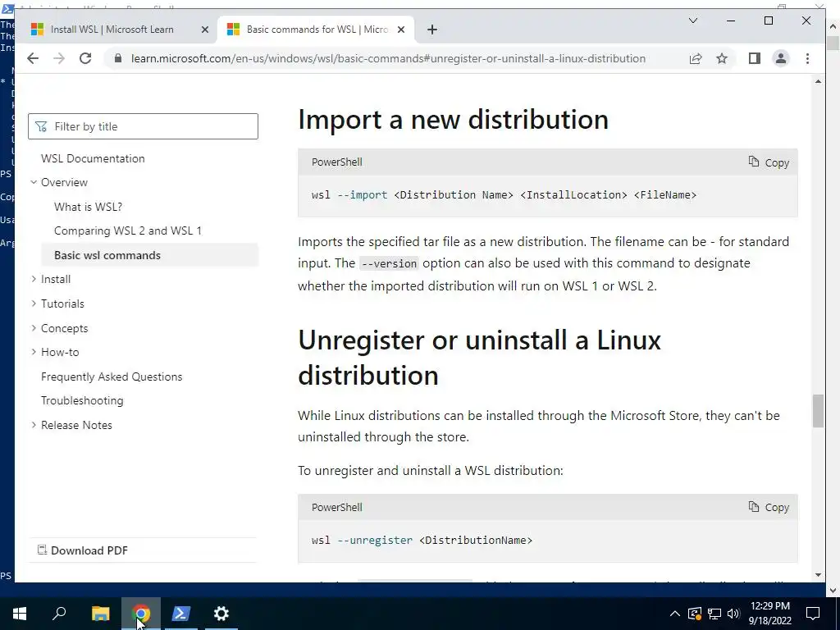Open a new browser tab
Image resolution: width=840 pixels, height=630 pixels.
click(x=432, y=30)
